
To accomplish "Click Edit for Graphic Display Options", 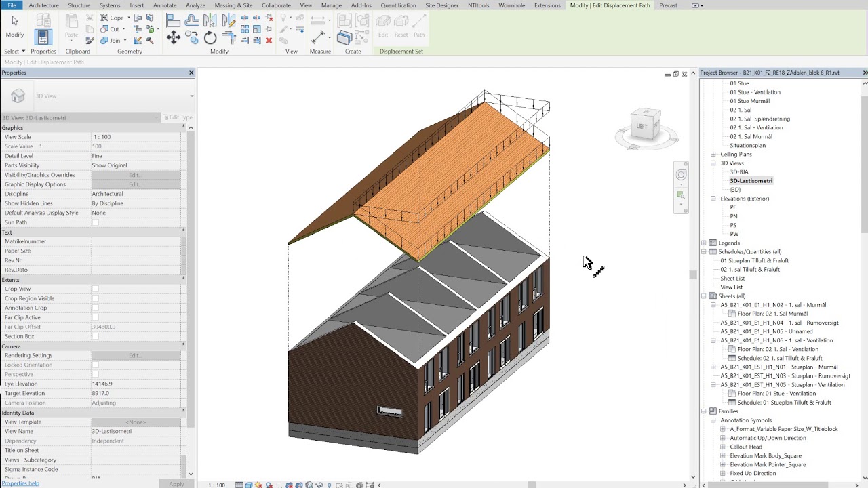I will [136, 184].
